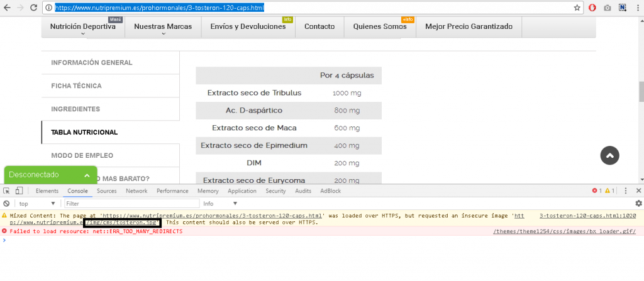This screenshot has width=644, height=281.
Task: Open the bx_loader.gif source link
Action: point(564,232)
